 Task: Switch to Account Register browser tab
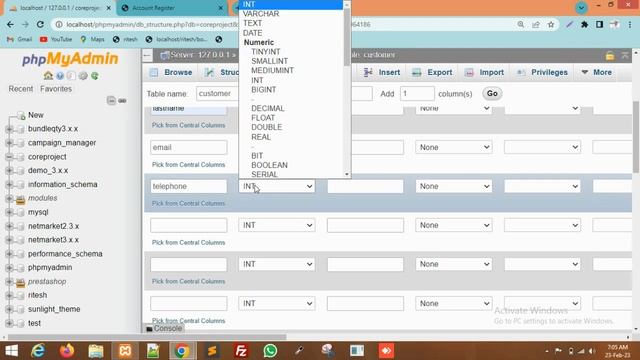172,8
